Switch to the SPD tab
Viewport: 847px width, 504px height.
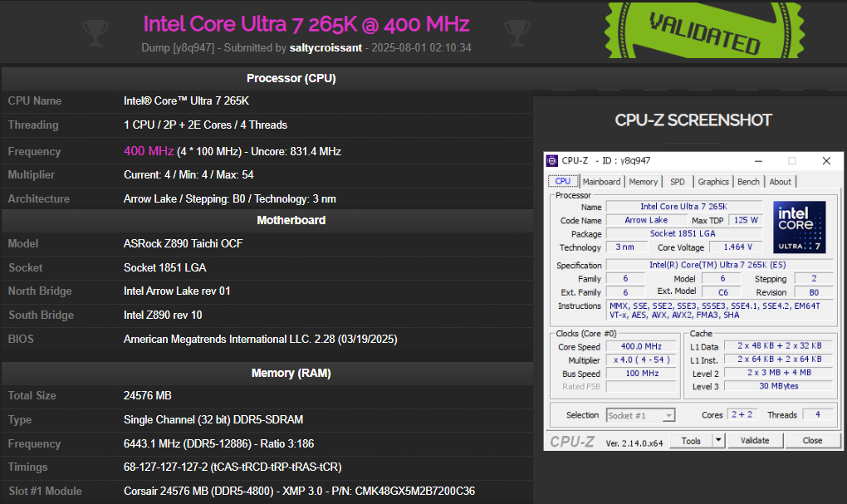(678, 182)
